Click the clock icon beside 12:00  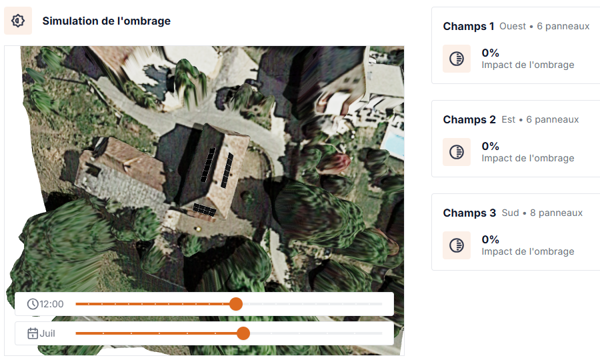coord(33,304)
